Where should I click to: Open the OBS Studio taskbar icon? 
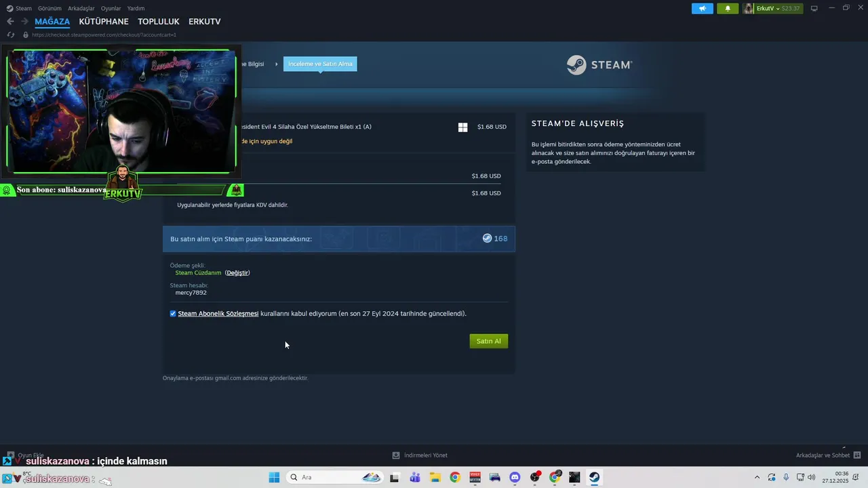(535, 477)
